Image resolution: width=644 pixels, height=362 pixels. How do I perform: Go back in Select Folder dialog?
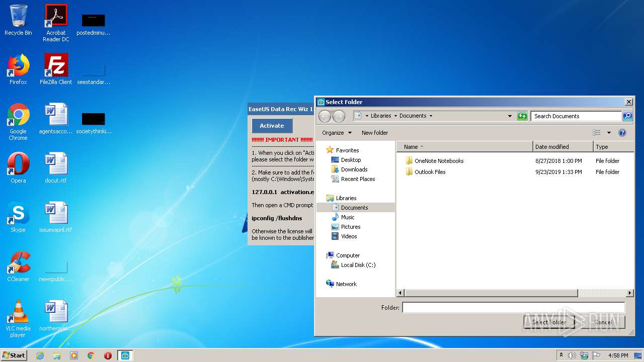(x=325, y=116)
